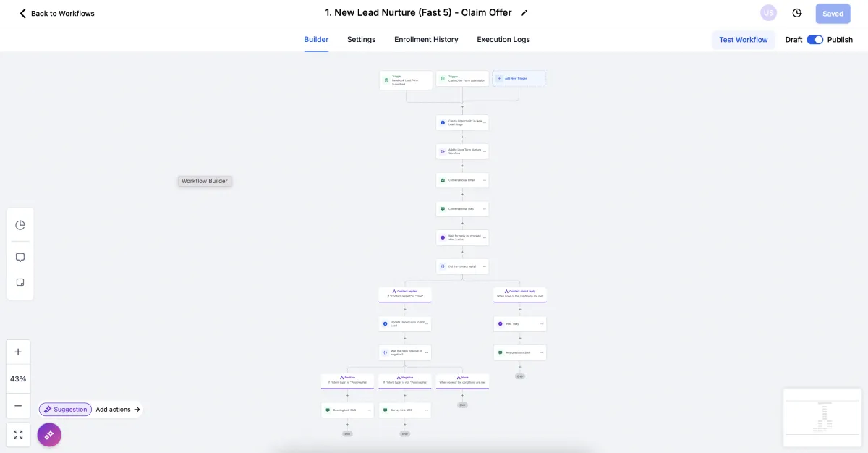
Task: Open the purple AI assistant button
Action: pyautogui.click(x=49, y=435)
